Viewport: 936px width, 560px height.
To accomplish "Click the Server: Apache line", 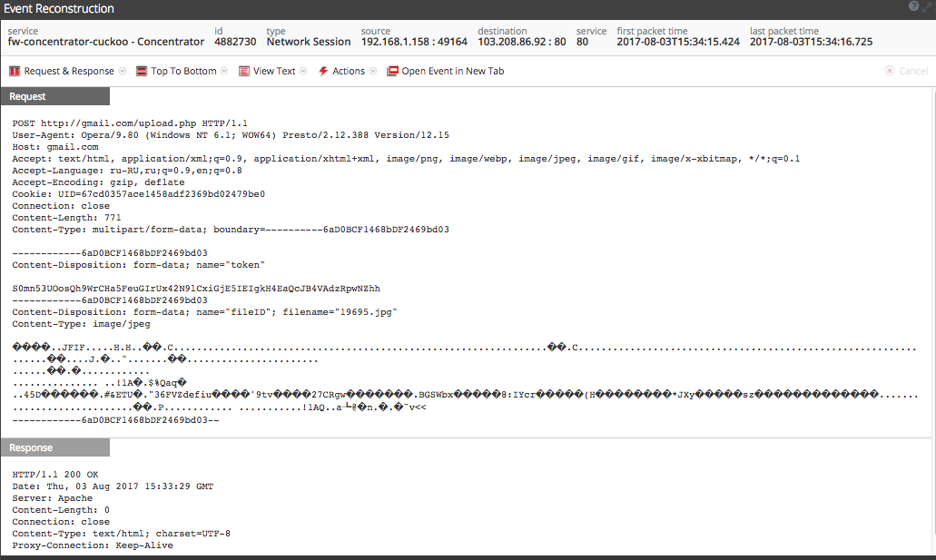I will coord(53,498).
